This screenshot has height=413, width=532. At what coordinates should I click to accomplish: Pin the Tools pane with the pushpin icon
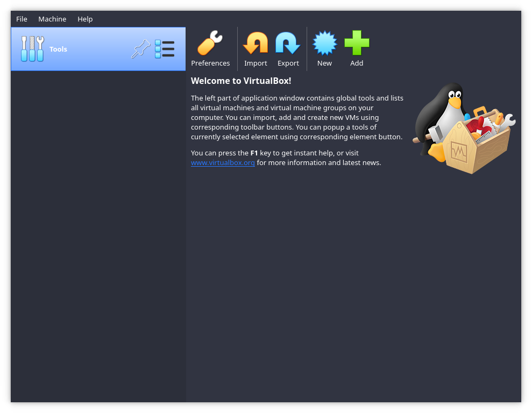[140, 49]
